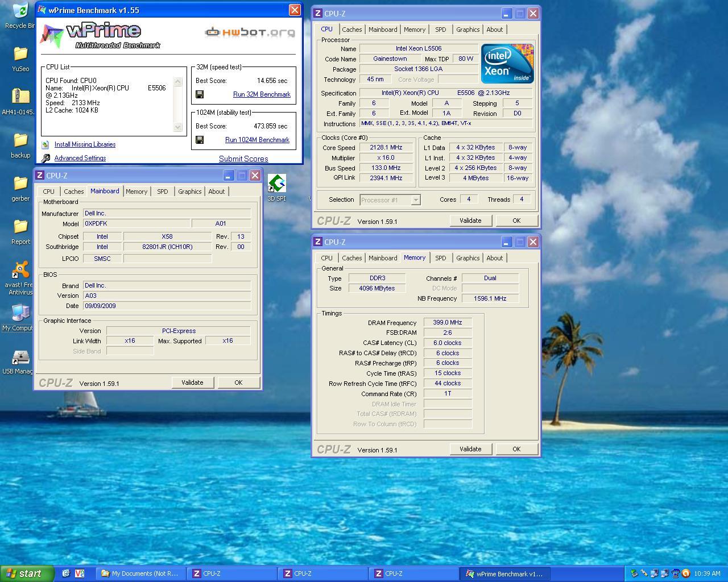
Task: Click the DRAM Frequency value 399.0 MHz
Action: click(448, 323)
